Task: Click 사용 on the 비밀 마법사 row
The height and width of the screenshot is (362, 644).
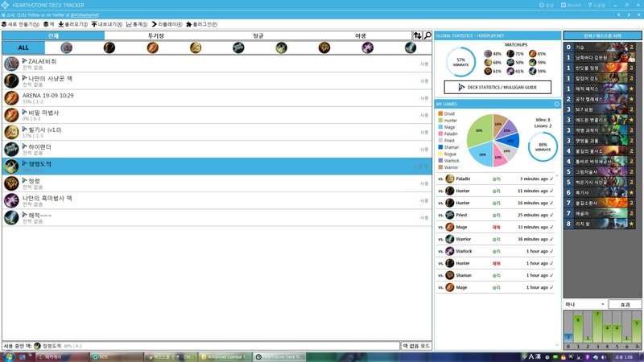Action: pos(424,115)
